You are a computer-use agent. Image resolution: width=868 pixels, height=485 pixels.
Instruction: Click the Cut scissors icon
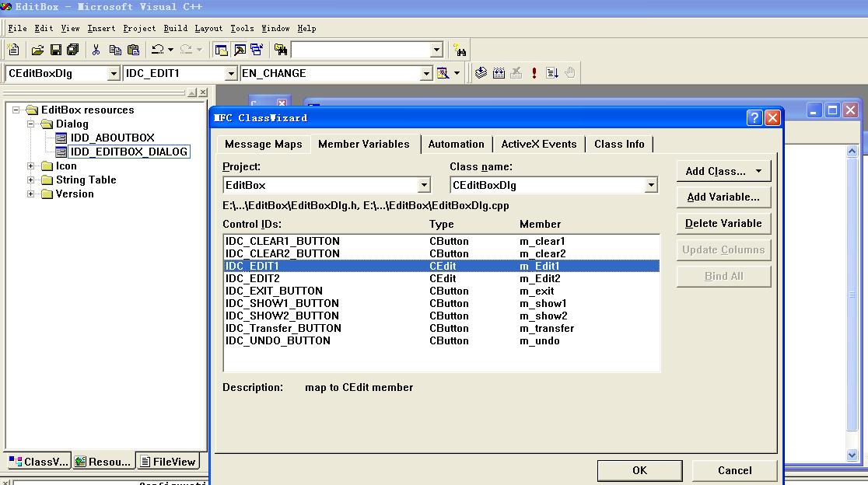pos(96,50)
